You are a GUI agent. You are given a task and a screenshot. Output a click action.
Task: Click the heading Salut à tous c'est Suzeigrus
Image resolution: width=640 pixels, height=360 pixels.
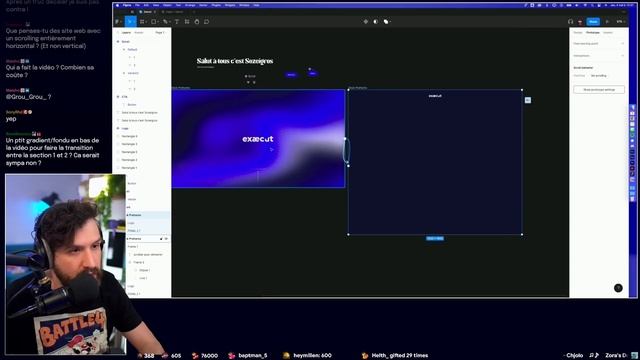235,61
